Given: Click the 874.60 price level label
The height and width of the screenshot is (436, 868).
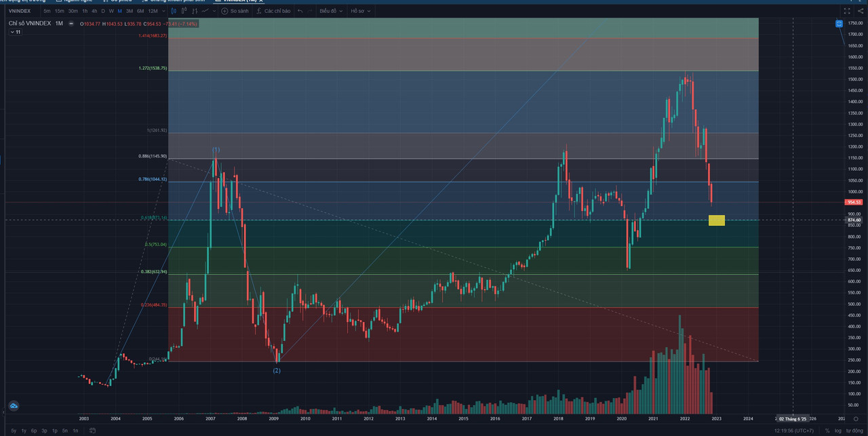Looking at the screenshot, I should point(853,220).
